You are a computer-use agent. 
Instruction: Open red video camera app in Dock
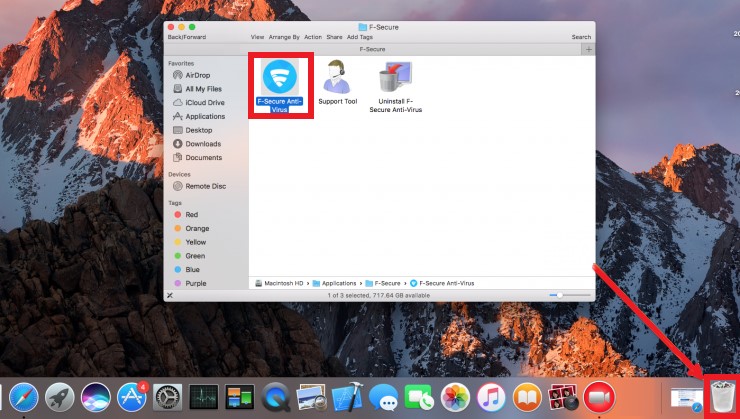(599, 397)
